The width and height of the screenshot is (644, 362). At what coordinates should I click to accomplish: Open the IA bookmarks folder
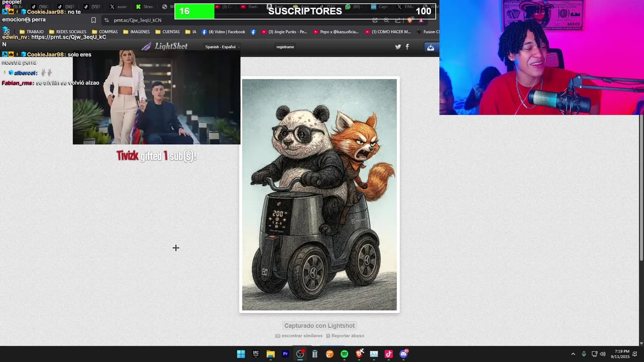coord(191,32)
